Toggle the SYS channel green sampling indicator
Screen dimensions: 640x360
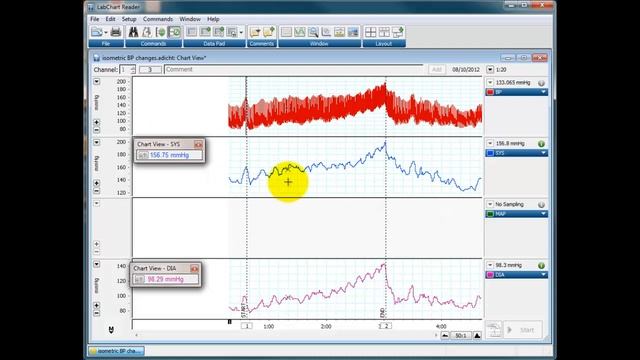point(541,144)
